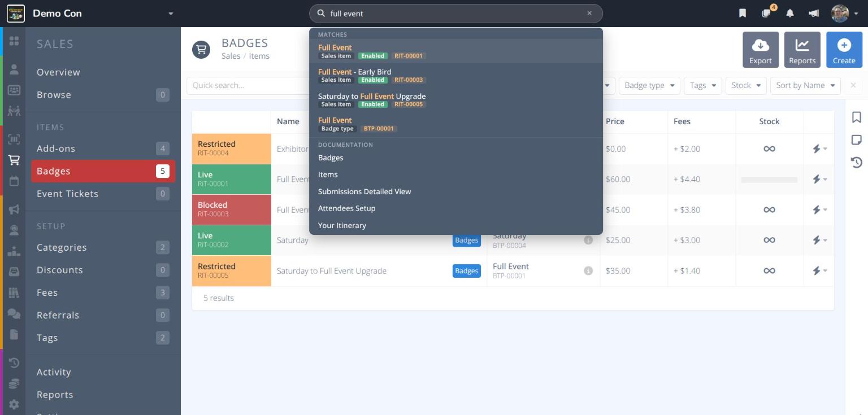Select Saturday to Full Event Upgrade match
This screenshot has width=868, height=415.
[x=456, y=100]
